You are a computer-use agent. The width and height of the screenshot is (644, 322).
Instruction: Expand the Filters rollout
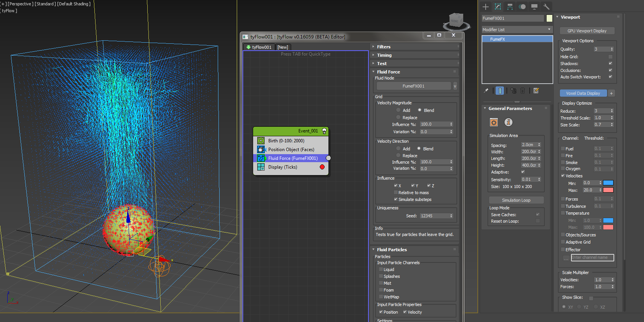384,47
